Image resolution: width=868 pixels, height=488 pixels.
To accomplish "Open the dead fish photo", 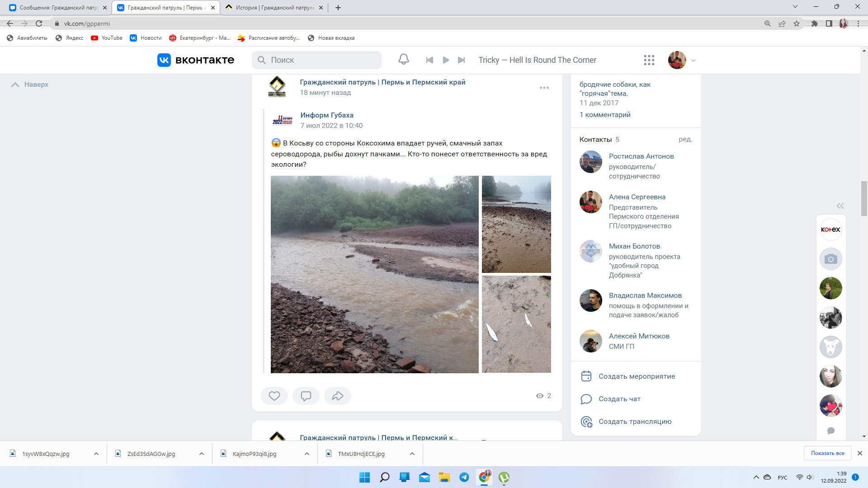I will [516, 324].
